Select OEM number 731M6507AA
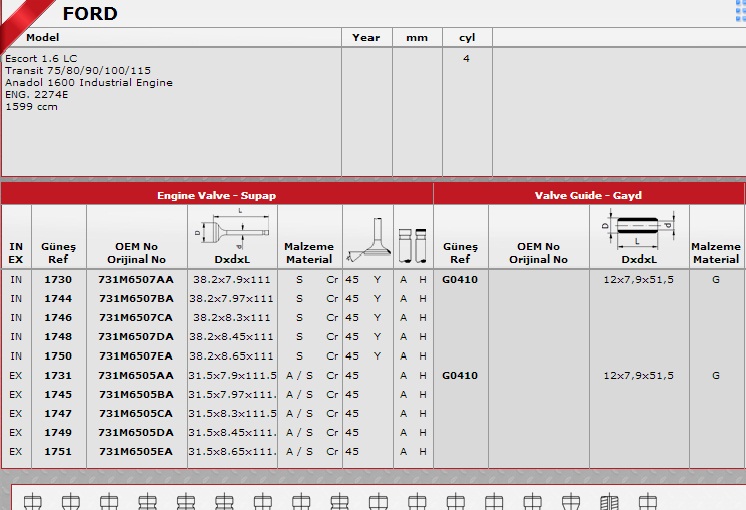This screenshot has width=746, height=510. (136, 280)
